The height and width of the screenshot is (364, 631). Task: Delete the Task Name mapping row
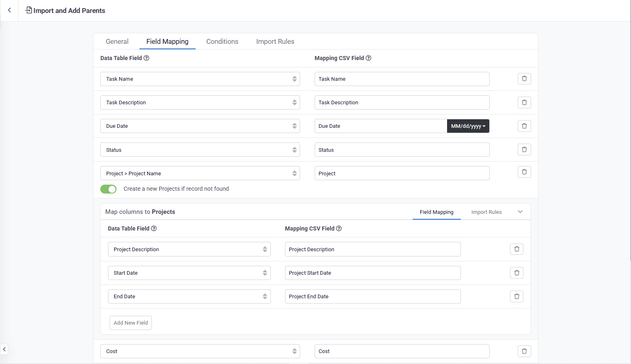point(524,79)
